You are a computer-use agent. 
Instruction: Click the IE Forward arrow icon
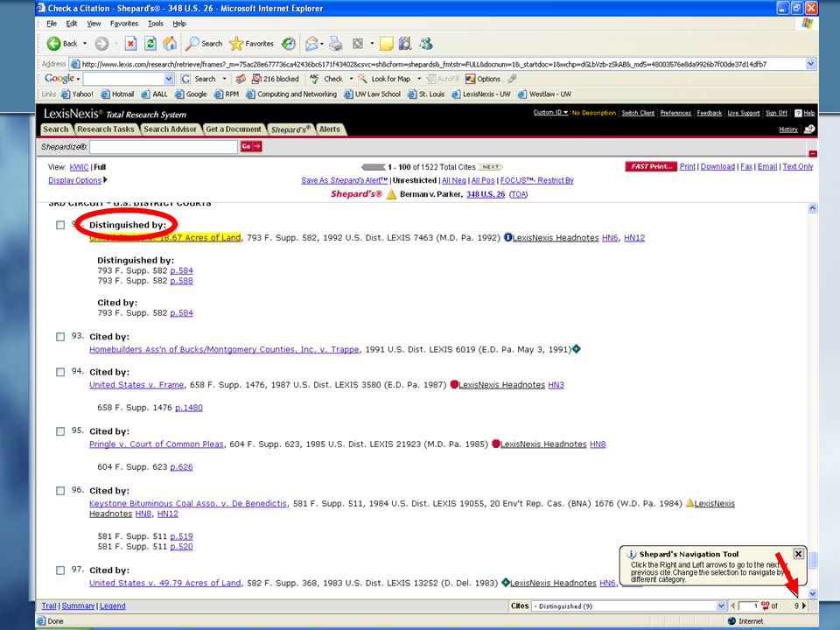[101, 44]
